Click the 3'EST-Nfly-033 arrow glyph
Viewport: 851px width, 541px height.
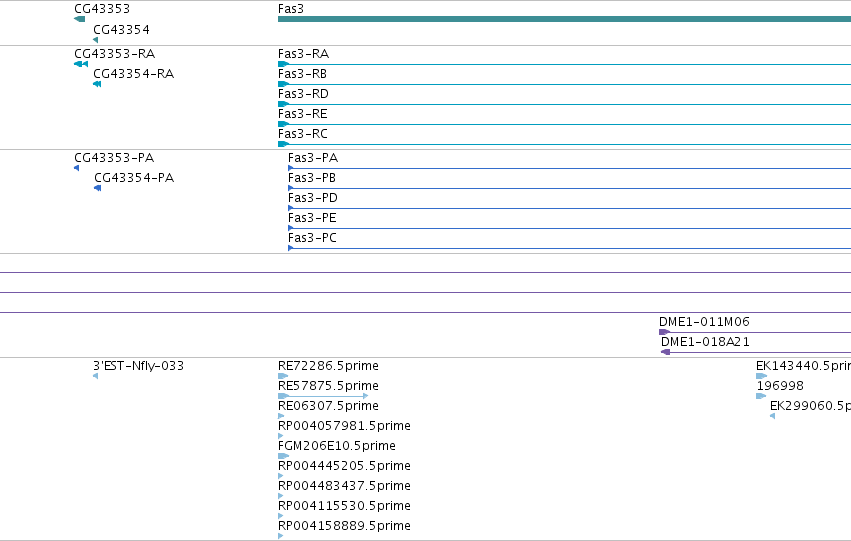[96, 376]
